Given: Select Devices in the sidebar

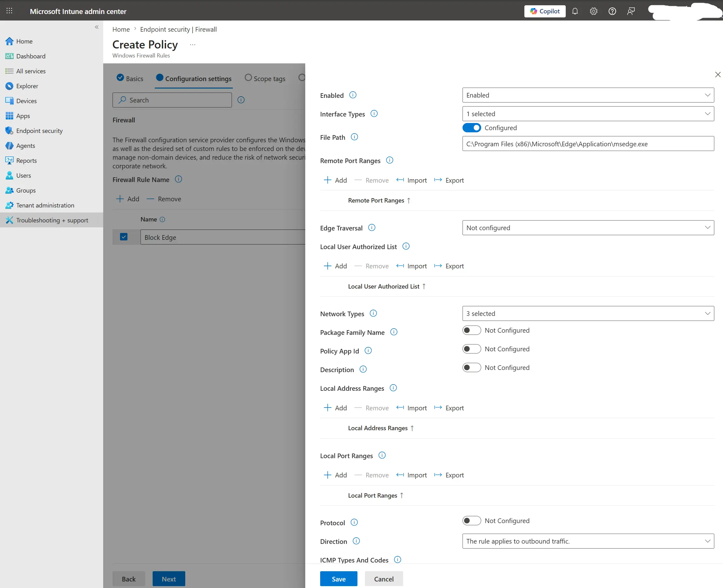Looking at the screenshot, I should (26, 101).
